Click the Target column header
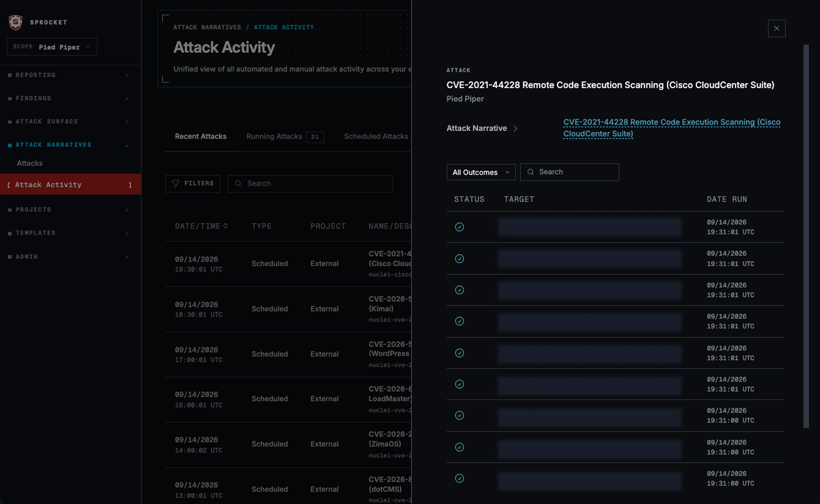Image resolution: width=820 pixels, height=504 pixels. [519, 199]
